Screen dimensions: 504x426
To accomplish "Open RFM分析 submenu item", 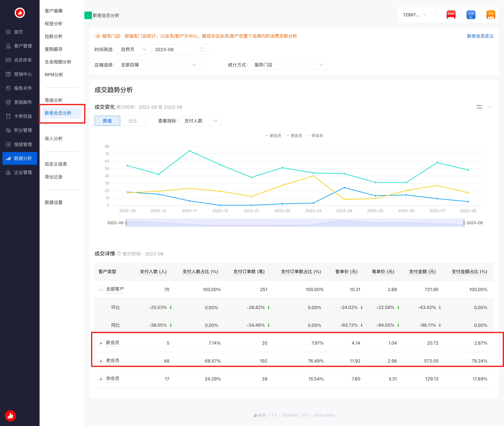I will pos(54,75).
